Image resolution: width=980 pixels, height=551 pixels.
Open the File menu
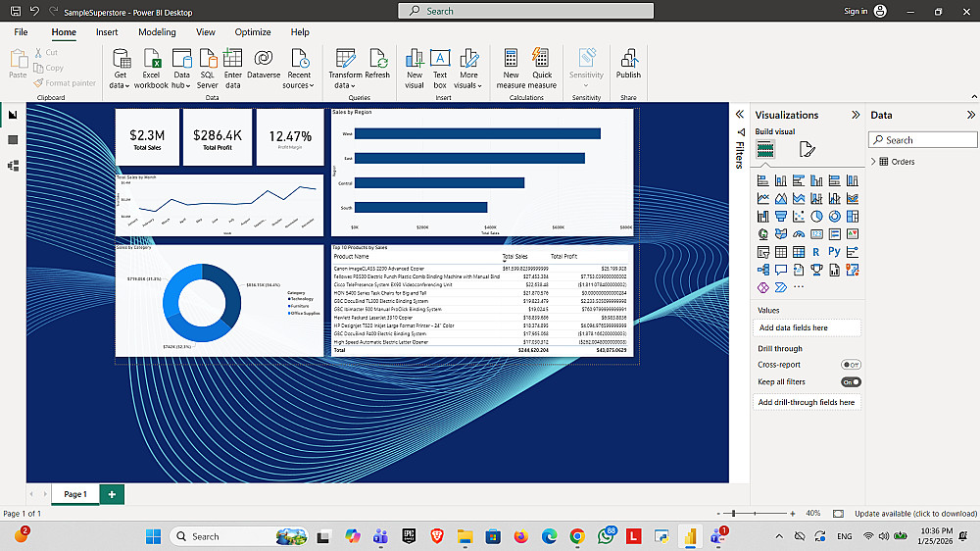[x=21, y=32]
